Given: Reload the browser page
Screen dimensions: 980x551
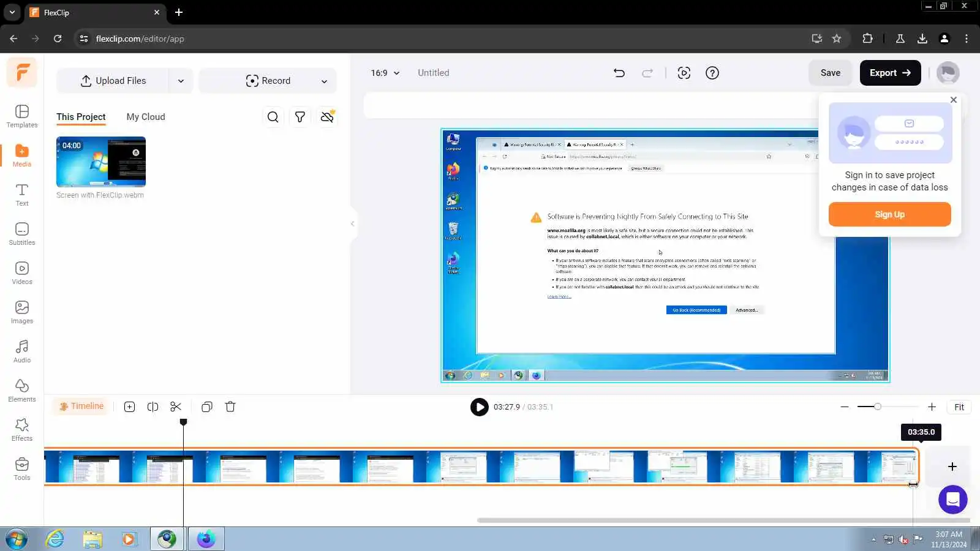Looking at the screenshot, I should click(58, 39).
